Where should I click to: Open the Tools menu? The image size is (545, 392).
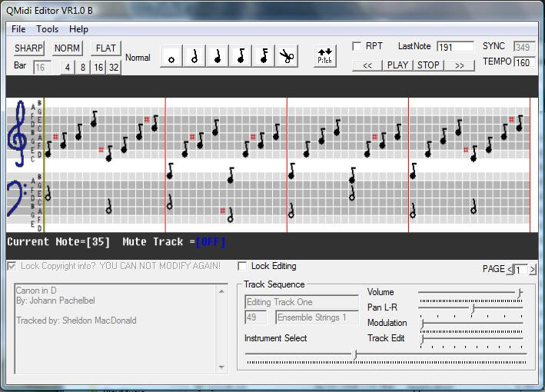pos(47,29)
